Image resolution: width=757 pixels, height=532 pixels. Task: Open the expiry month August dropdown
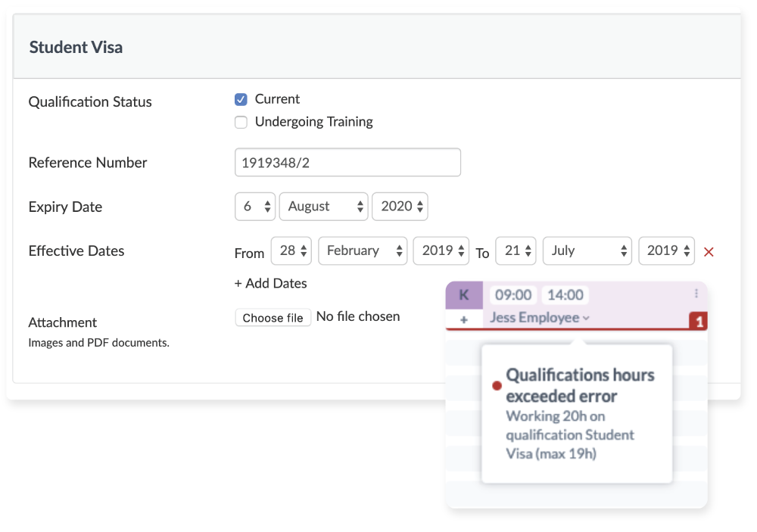click(x=323, y=207)
